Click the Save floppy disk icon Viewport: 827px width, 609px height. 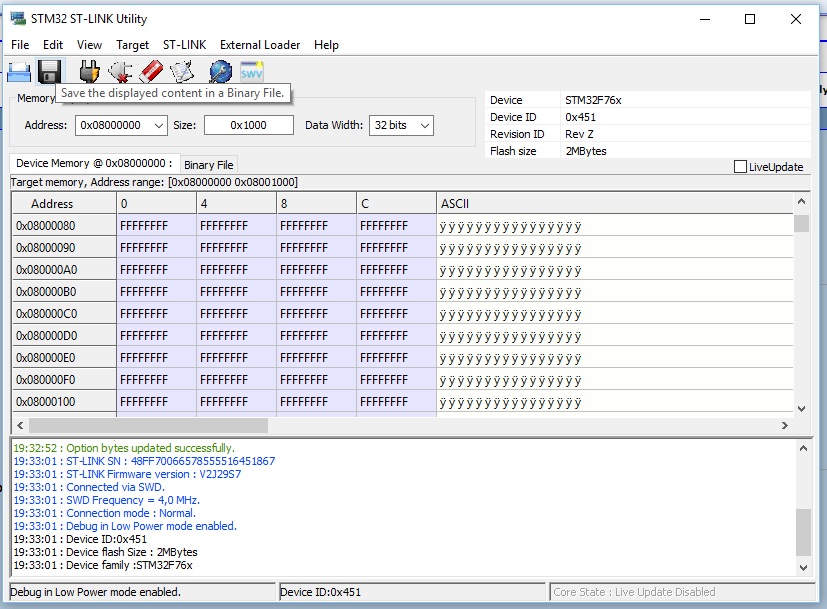pos(50,72)
